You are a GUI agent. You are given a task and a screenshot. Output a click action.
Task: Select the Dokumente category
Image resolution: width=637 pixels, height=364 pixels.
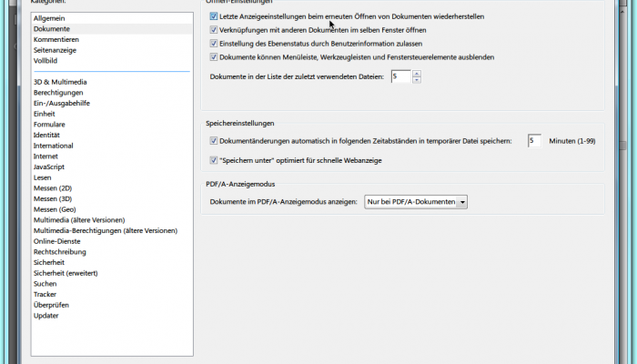(52, 29)
